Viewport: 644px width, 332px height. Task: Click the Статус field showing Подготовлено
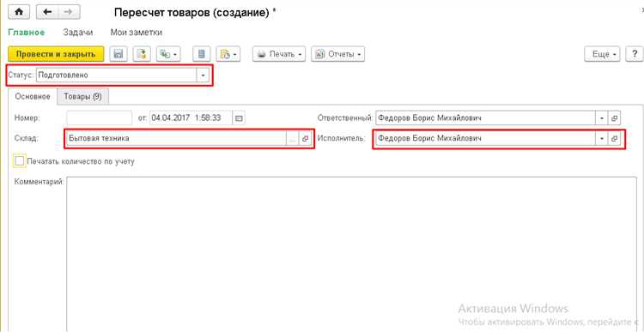(x=117, y=75)
